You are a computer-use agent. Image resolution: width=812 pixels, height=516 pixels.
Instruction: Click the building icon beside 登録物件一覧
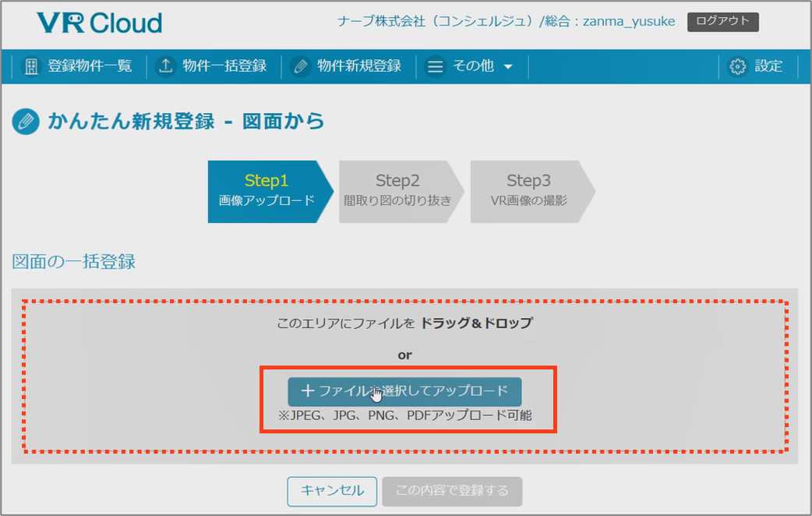click(x=31, y=66)
